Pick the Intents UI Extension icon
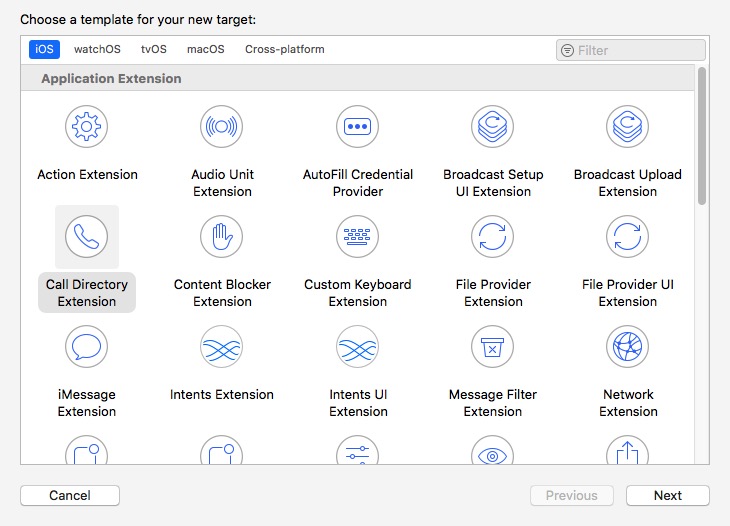This screenshot has width=730, height=526. coord(358,346)
